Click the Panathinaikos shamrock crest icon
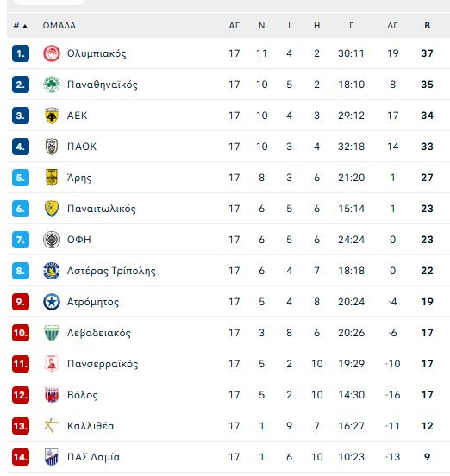 pos(51,85)
